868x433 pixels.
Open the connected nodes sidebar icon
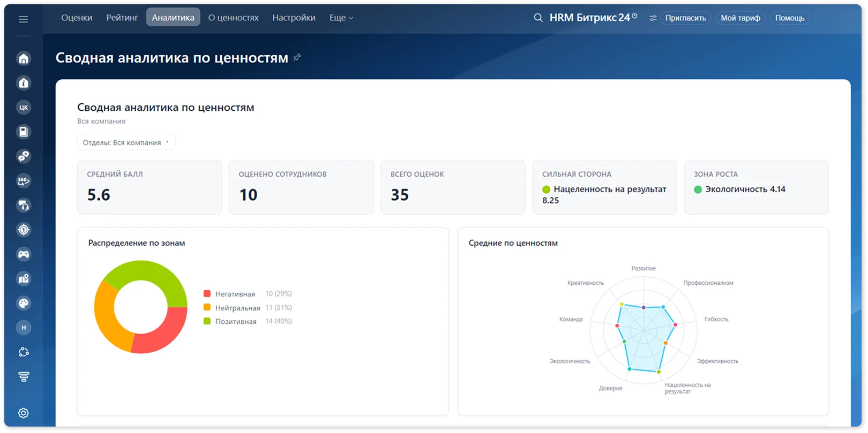24,352
